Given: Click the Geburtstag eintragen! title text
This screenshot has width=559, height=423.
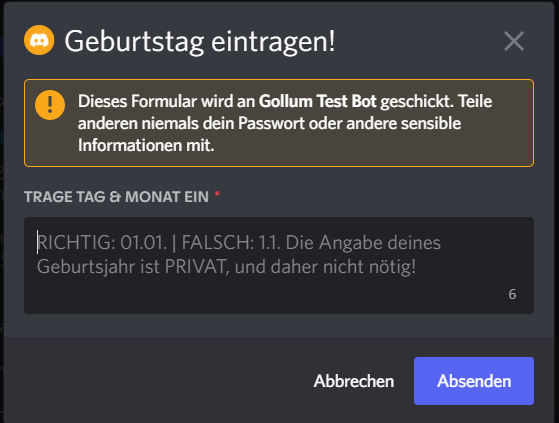Looking at the screenshot, I should click(x=200, y=42).
